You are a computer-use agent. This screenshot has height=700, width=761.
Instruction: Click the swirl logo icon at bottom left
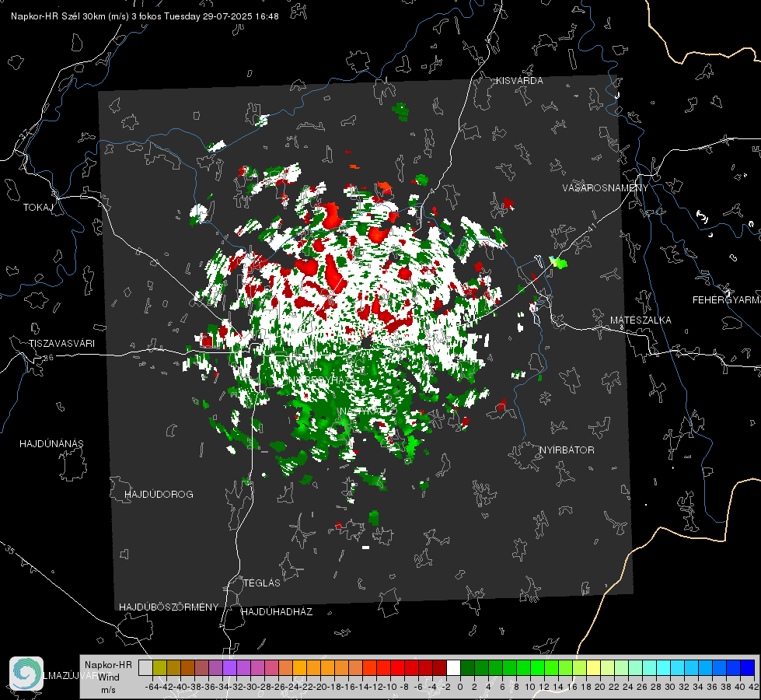click(x=26, y=674)
